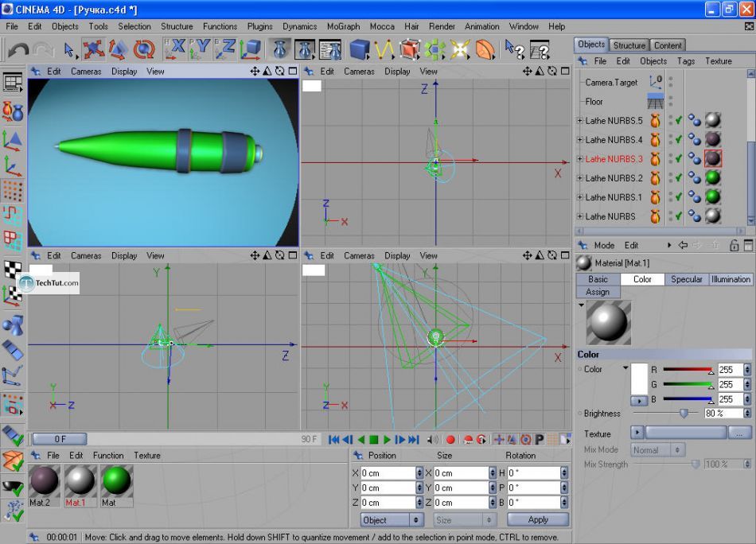Adjust the Brightness slider handle
The width and height of the screenshot is (756, 544).
tap(683, 414)
